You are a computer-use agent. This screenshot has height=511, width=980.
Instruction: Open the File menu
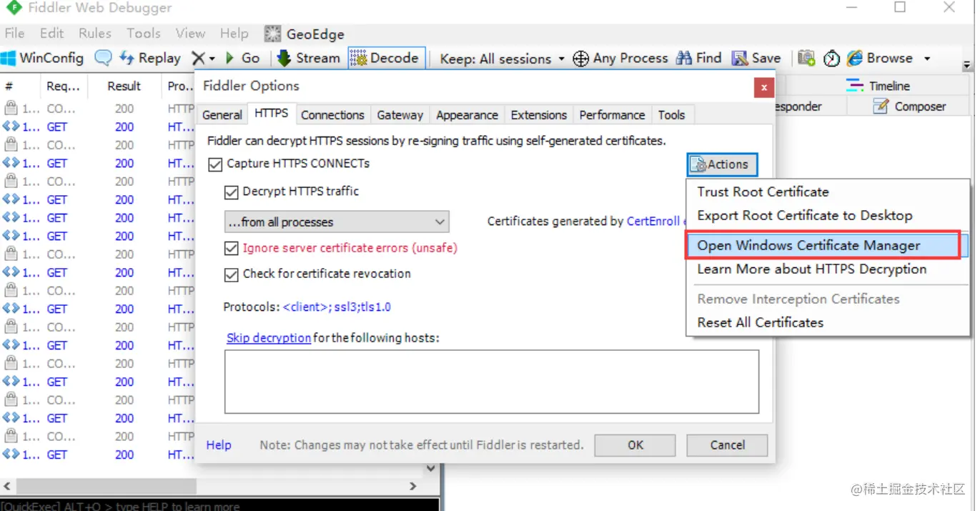tap(14, 33)
